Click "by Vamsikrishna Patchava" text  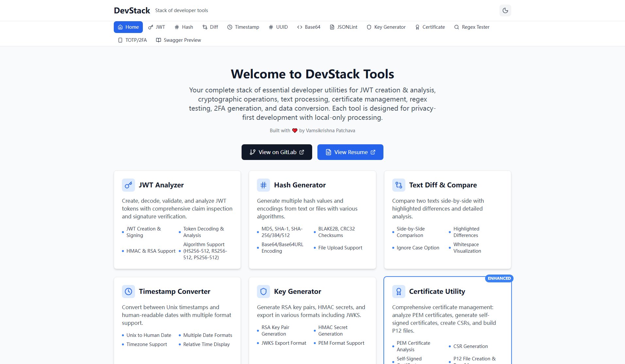tap(327, 131)
